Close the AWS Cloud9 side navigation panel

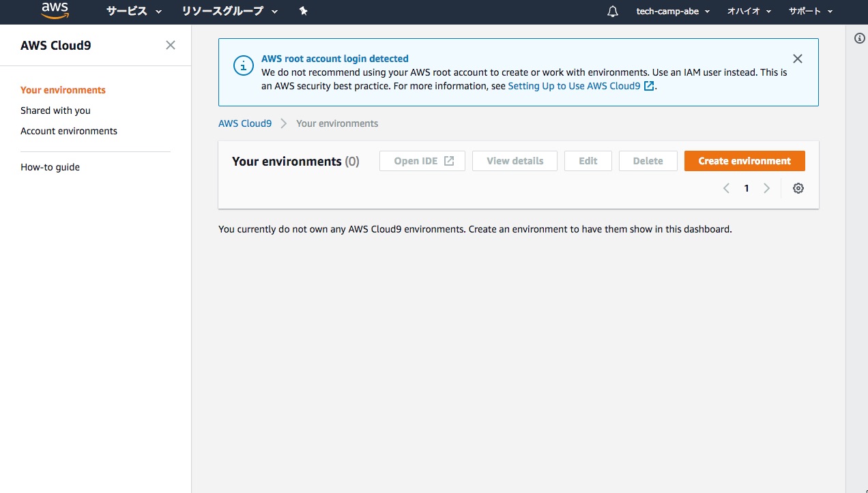171,45
